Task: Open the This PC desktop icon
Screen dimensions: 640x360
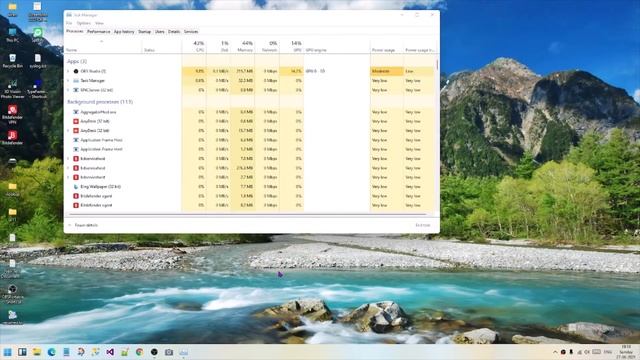Action: 12,36
